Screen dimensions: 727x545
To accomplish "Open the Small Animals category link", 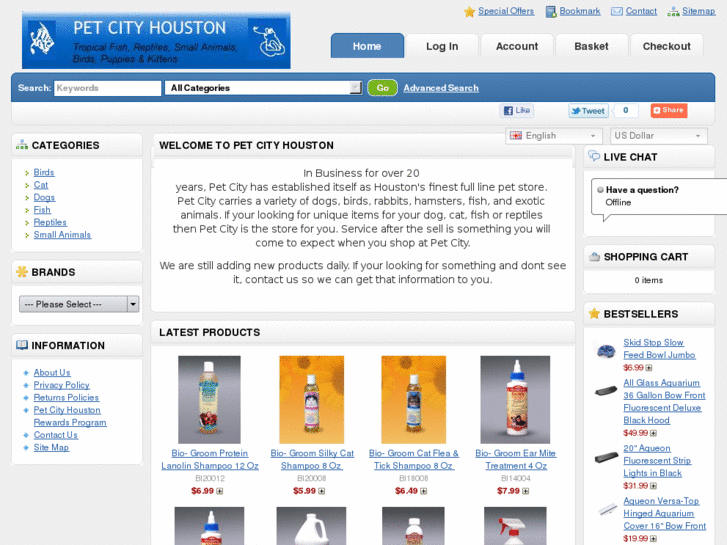I will 62,235.
